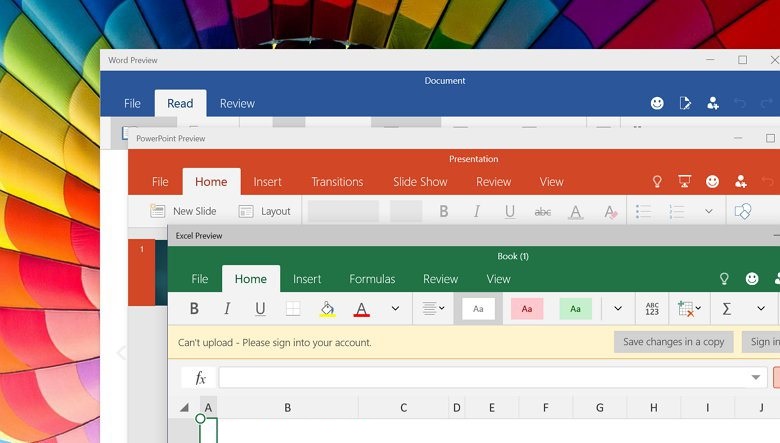The height and width of the screenshot is (443, 780).
Task: Toggle Strikethrough abc in PowerPoint
Action: pyautogui.click(x=542, y=212)
